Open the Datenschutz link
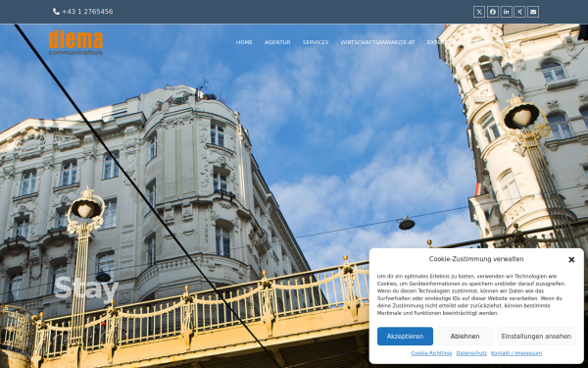 pyautogui.click(x=471, y=353)
